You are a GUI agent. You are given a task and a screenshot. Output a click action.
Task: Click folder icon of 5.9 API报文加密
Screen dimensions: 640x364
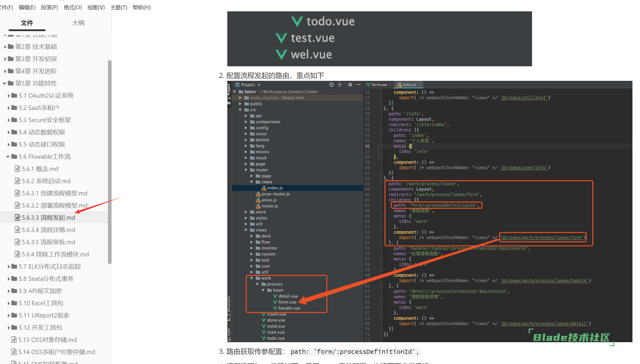pos(14,291)
